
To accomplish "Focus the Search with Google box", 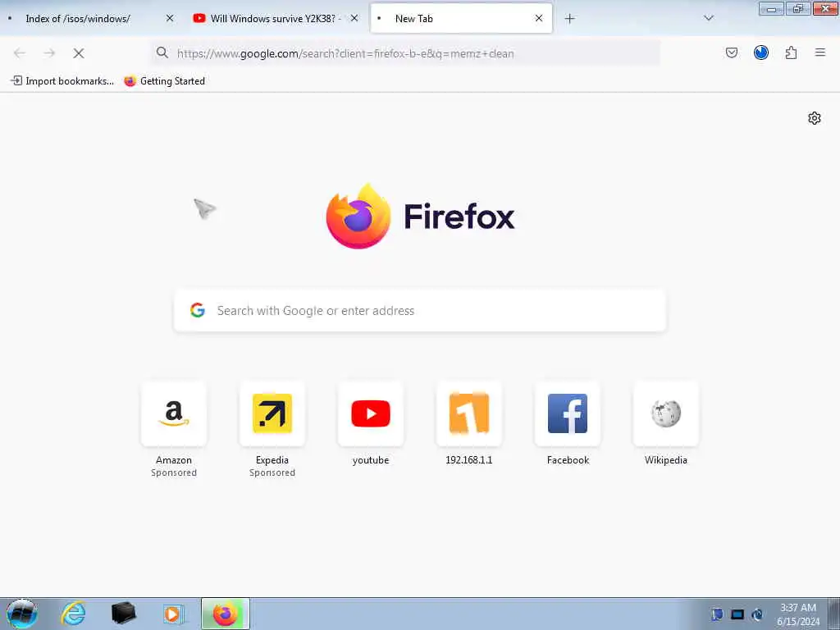I will click(420, 311).
